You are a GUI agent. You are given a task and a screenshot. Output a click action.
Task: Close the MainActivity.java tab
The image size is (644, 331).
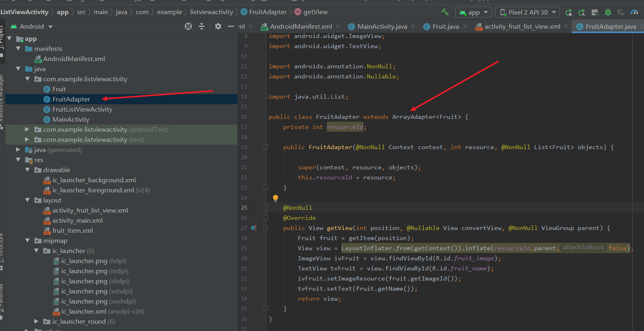(x=413, y=27)
